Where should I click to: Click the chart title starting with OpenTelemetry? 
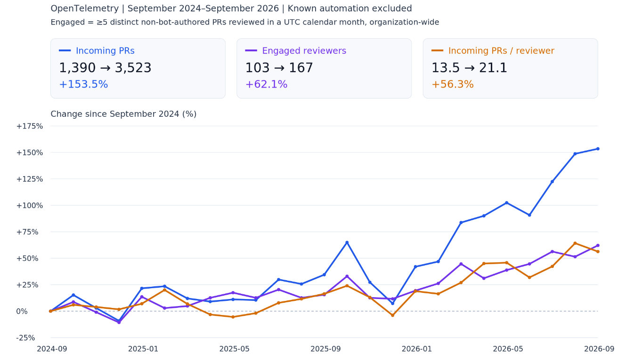pos(231,8)
